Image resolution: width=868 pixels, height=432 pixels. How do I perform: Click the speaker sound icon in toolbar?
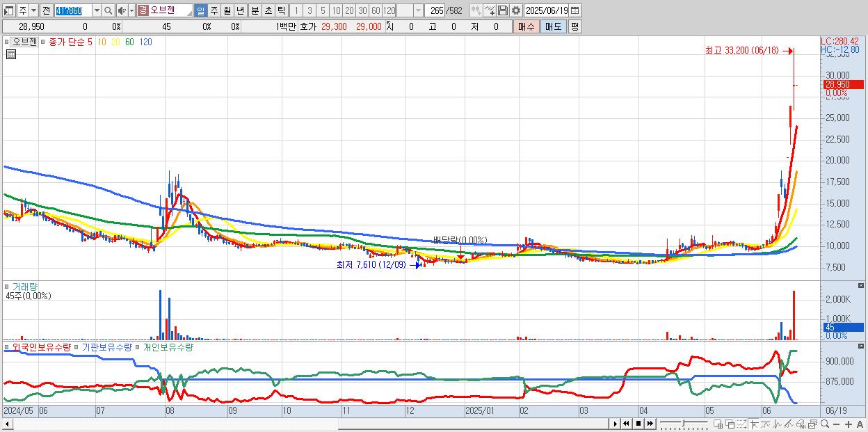(x=121, y=10)
